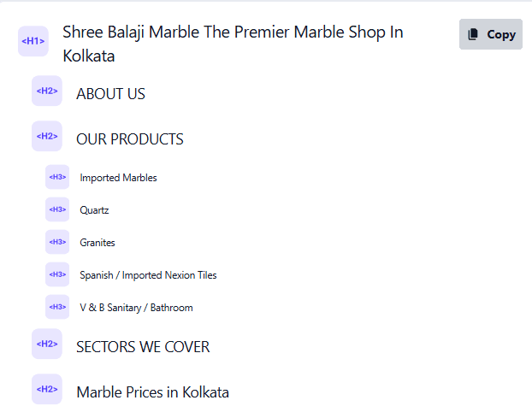Select the OUR PRODUCTS heading
The height and width of the screenshot is (412, 532).
pyautogui.click(x=129, y=139)
